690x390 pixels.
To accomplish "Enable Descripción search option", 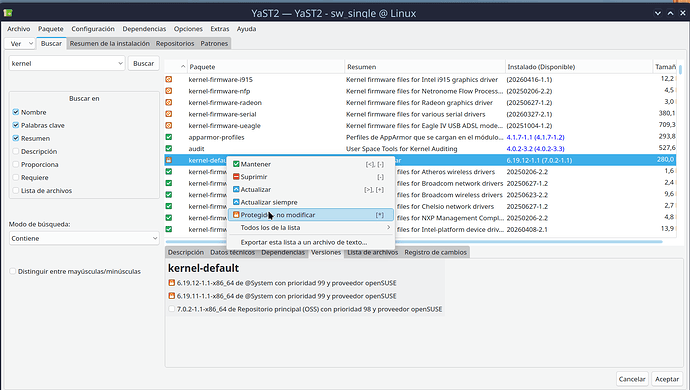I will tap(16, 151).
